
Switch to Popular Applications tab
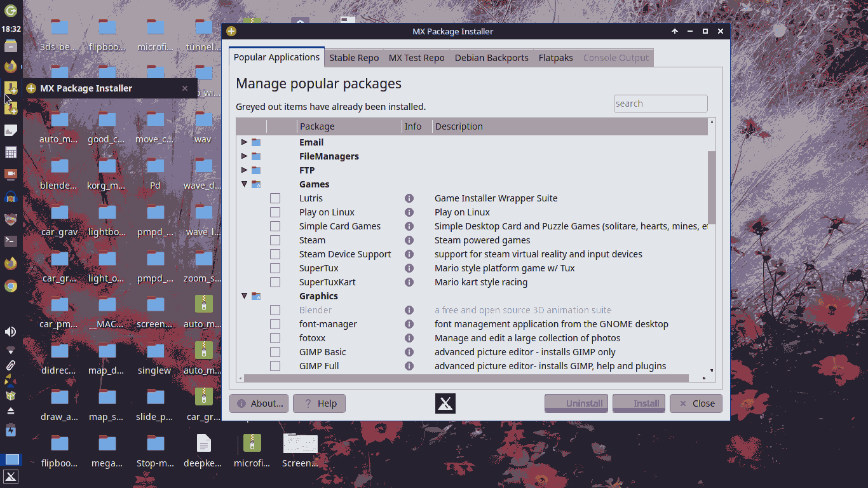pyautogui.click(x=276, y=57)
